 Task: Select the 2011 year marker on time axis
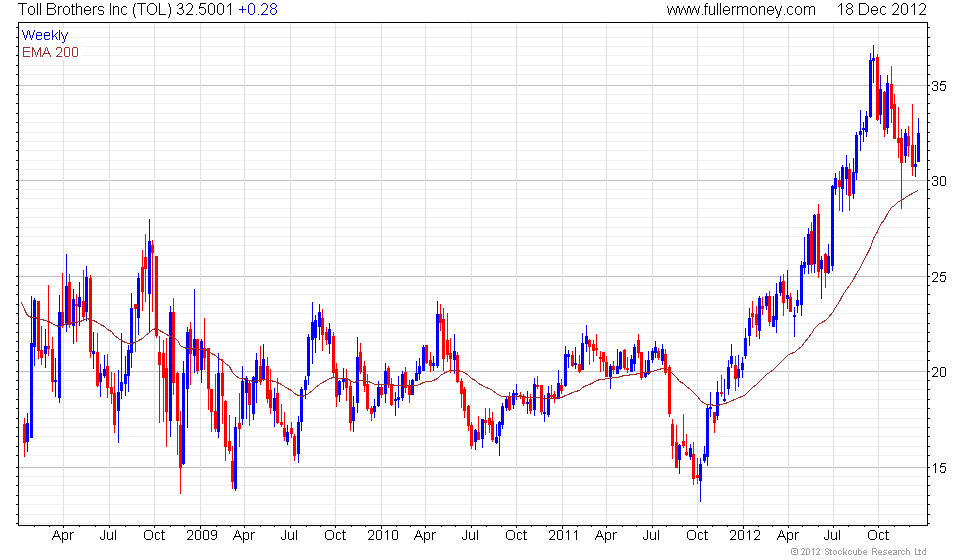point(563,536)
